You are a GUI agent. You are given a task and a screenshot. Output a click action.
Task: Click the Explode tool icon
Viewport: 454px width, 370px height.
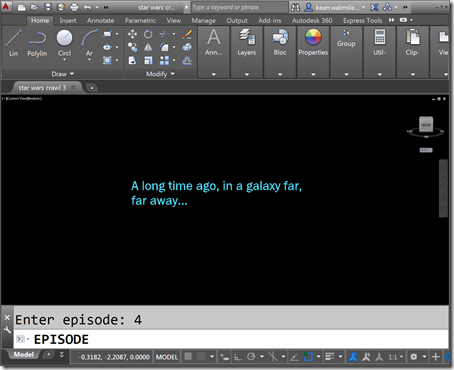(x=187, y=47)
